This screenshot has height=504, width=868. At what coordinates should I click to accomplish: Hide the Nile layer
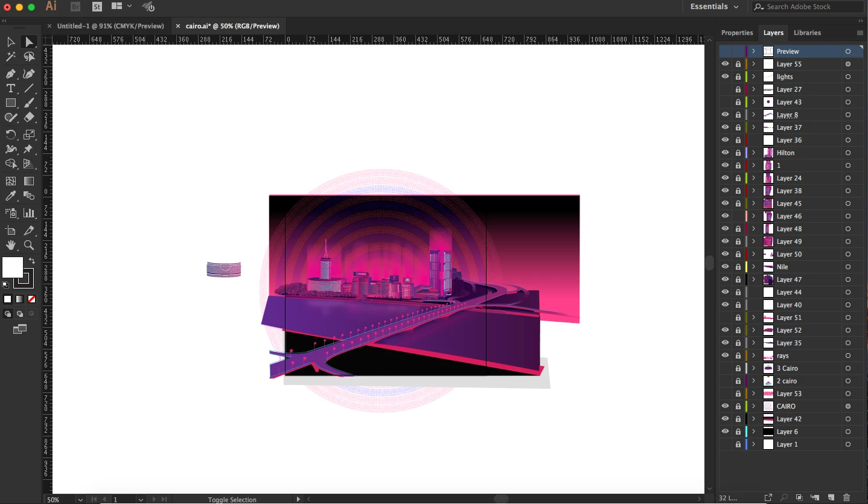point(725,267)
